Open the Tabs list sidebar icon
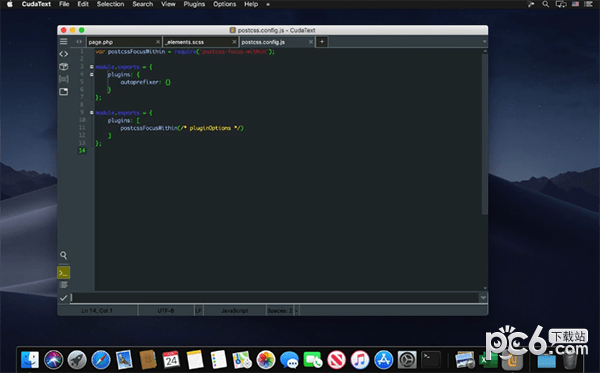Viewport: 600px width, 373px height. [x=64, y=92]
